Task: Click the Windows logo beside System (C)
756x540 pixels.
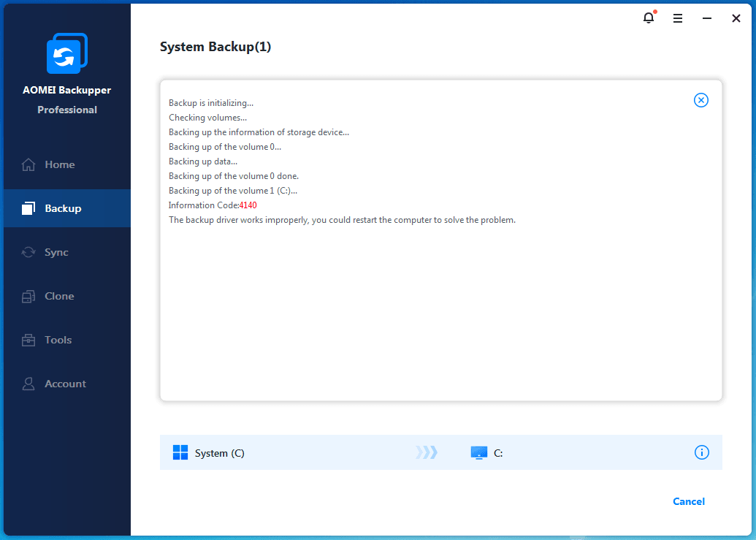Action: [x=180, y=453]
